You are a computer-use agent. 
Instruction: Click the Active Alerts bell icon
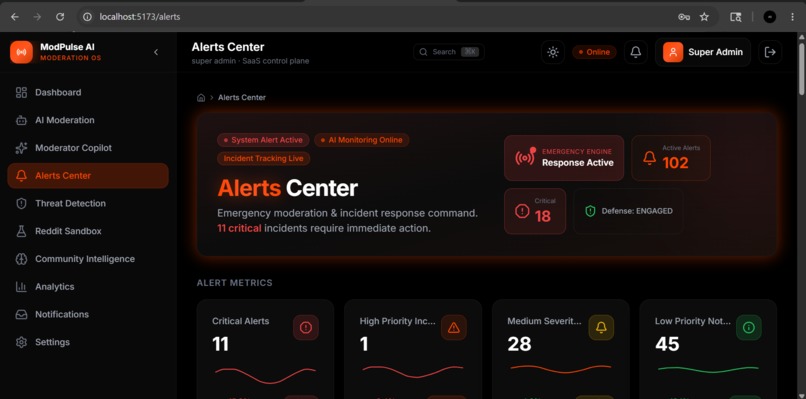point(650,158)
